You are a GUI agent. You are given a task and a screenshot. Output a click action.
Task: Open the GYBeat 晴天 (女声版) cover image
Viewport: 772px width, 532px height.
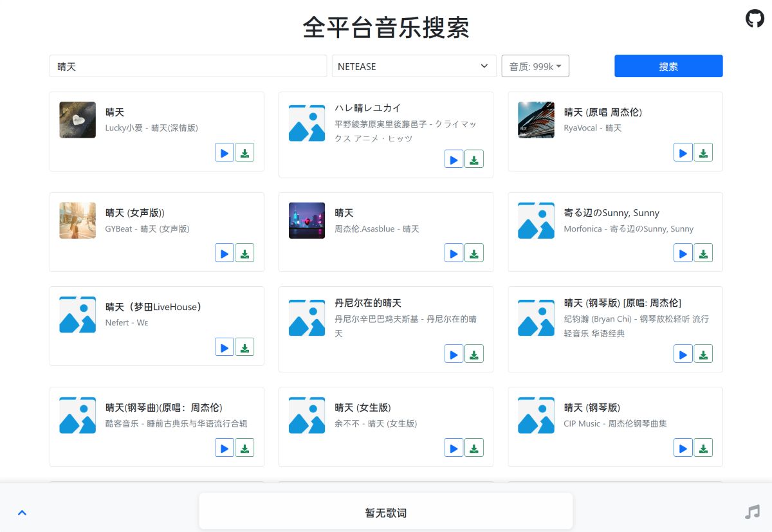pos(78,221)
